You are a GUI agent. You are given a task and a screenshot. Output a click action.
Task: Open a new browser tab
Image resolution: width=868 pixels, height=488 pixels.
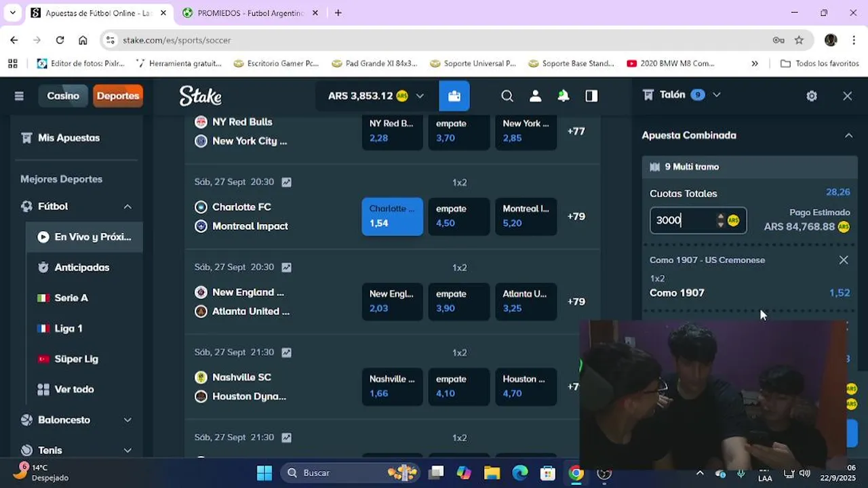(338, 13)
